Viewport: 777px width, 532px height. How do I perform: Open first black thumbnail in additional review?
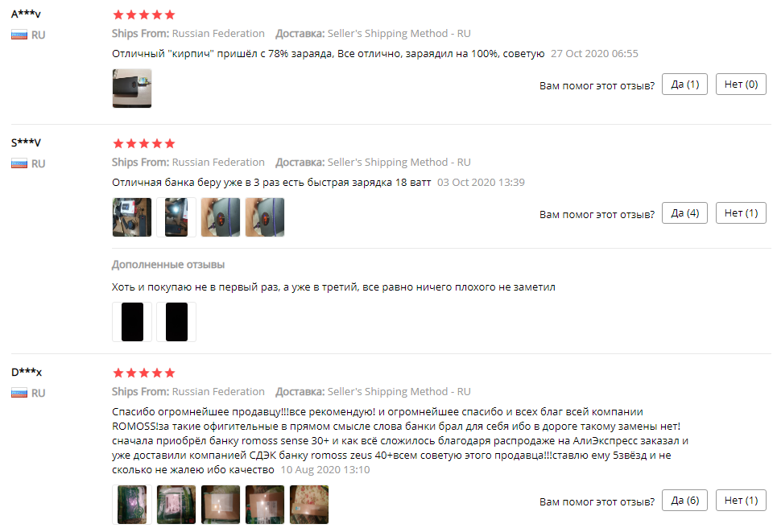point(132,322)
